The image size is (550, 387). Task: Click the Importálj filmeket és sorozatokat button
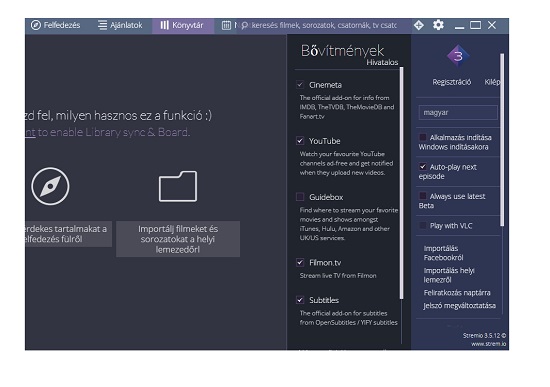coord(178,239)
